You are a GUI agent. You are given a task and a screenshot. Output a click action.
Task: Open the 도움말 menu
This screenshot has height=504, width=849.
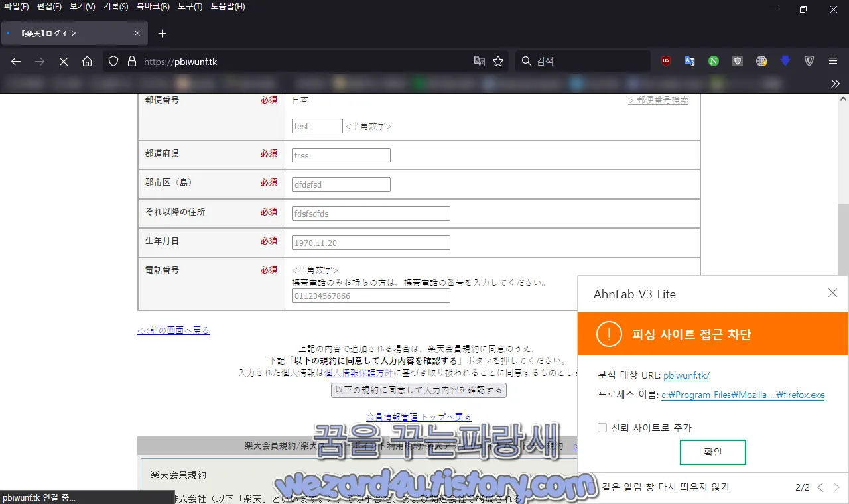(x=228, y=7)
